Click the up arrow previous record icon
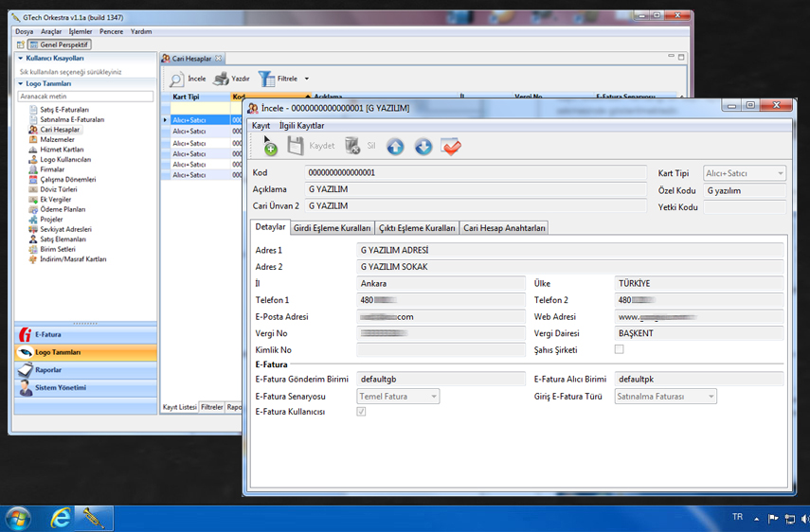810x532 pixels. point(395,147)
